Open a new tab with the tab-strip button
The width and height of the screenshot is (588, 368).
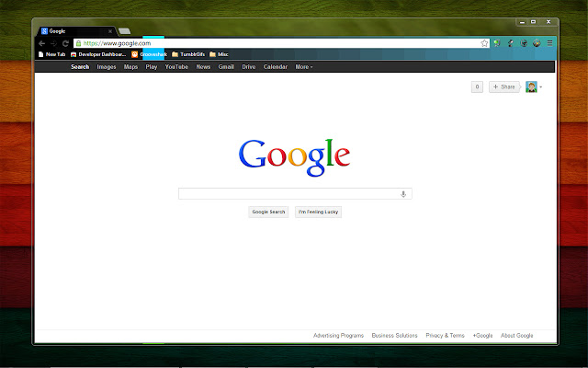click(125, 31)
